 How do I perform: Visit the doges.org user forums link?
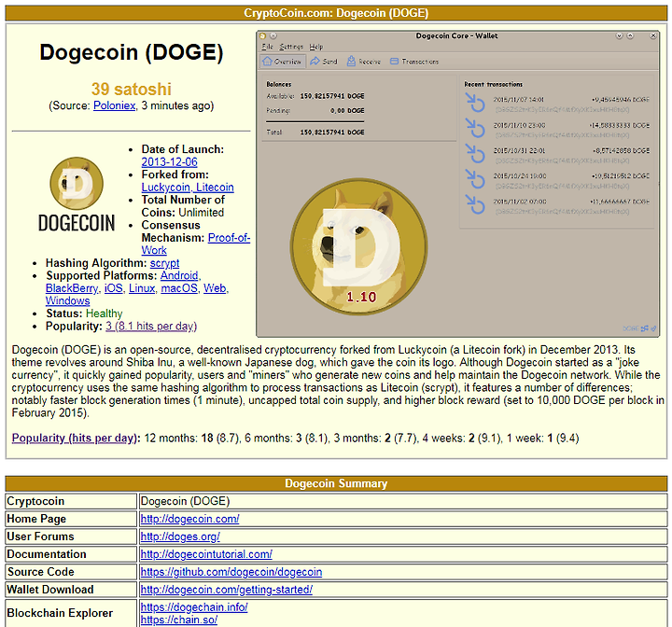[x=180, y=536]
